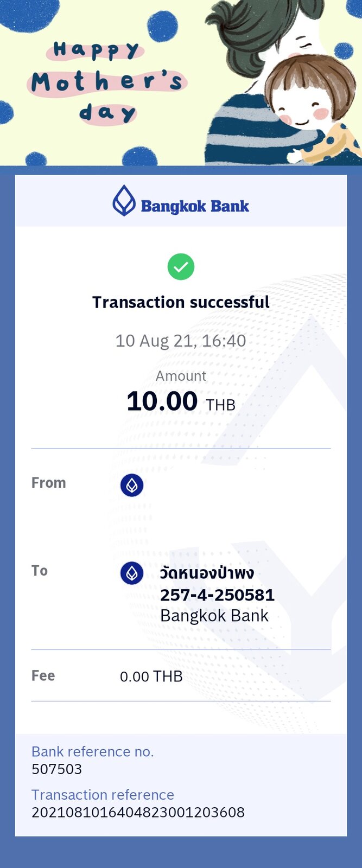Click the bank icon next to From
The image size is (362, 868).
click(132, 485)
